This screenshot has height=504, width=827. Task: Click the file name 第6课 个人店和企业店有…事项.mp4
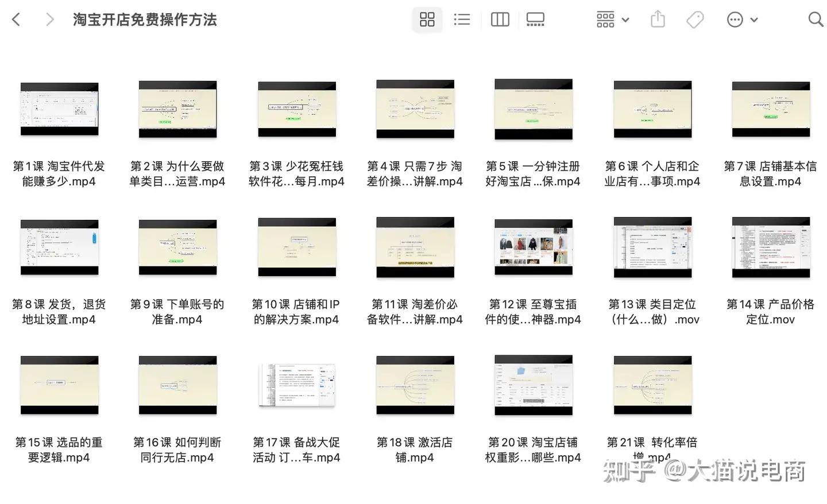[x=652, y=174]
